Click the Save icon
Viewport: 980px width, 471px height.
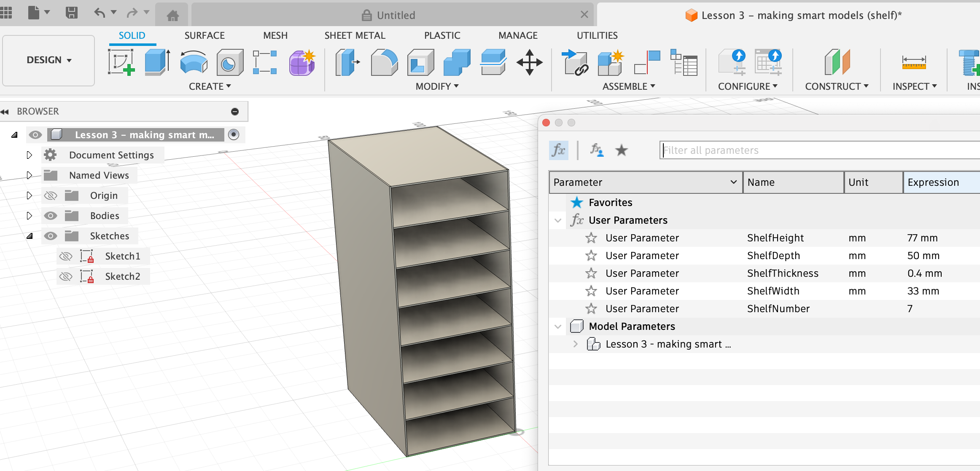point(72,13)
